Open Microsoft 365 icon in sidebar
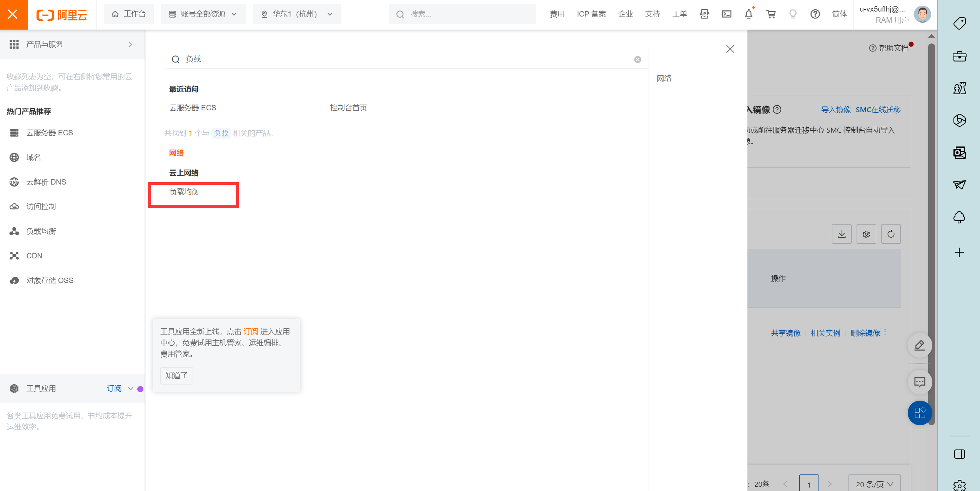This screenshot has width=980, height=491. pyautogui.click(x=959, y=120)
